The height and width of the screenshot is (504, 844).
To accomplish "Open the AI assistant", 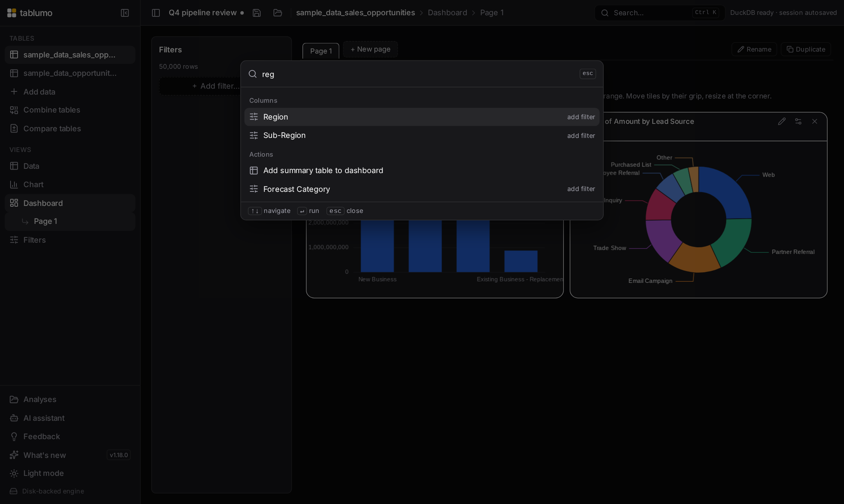I will coord(70,418).
